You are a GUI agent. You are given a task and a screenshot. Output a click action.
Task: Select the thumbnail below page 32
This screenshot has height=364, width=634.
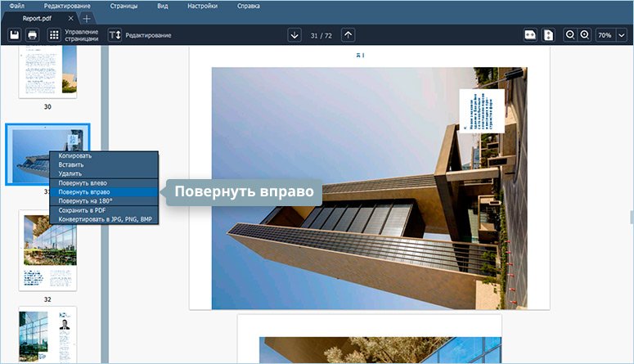47,334
